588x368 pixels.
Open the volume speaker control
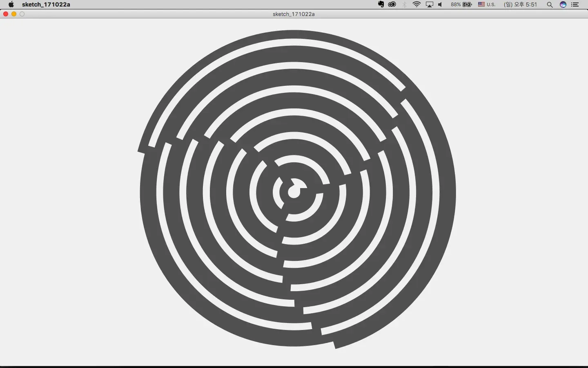[440, 4]
